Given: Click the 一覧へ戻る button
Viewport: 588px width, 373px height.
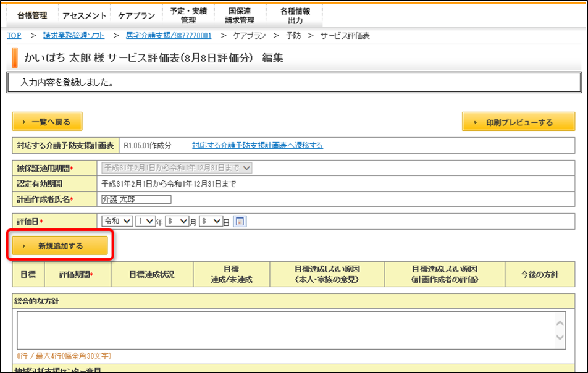Looking at the screenshot, I should 47,122.
